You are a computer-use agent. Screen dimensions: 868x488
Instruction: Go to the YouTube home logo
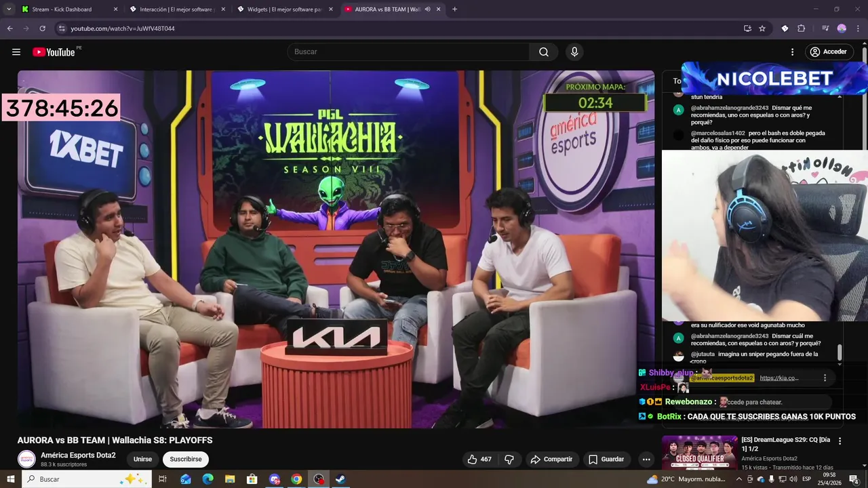point(54,52)
